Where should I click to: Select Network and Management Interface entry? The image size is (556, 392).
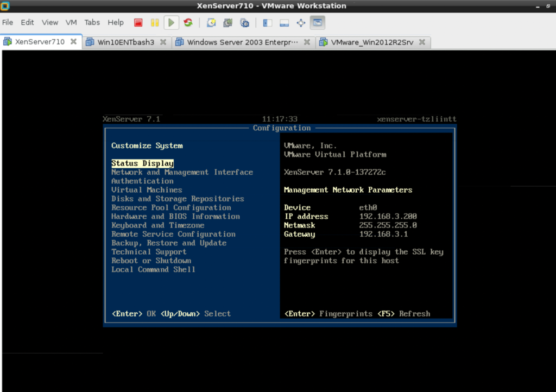182,172
